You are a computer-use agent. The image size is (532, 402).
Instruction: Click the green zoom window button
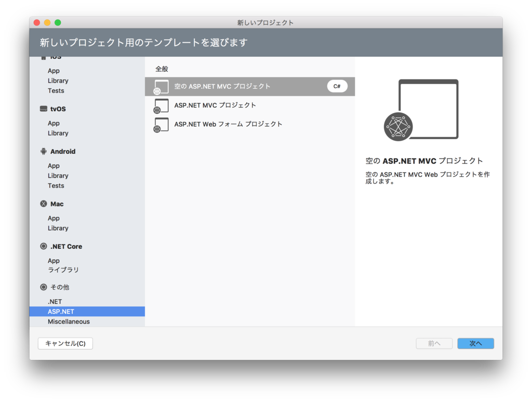[x=58, y=22]
